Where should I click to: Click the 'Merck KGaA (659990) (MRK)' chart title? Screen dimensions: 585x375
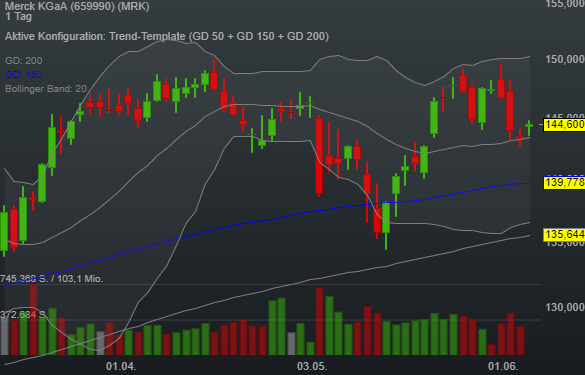coord(77,6)
